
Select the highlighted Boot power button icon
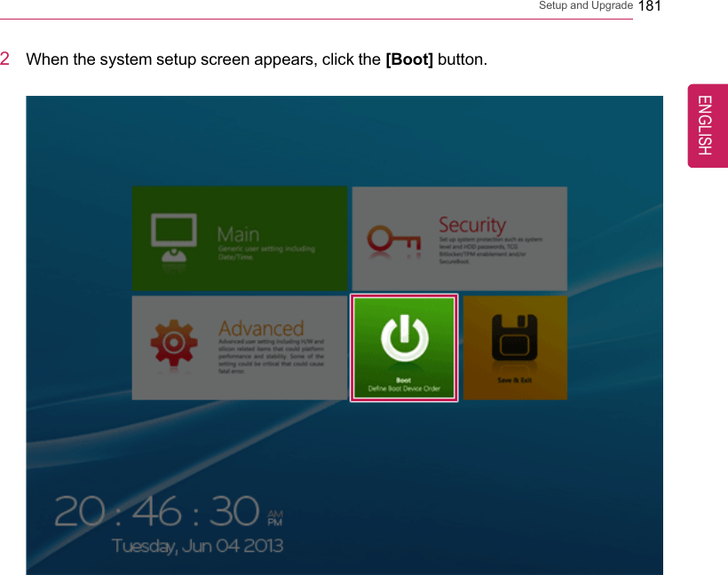(404, 337)
